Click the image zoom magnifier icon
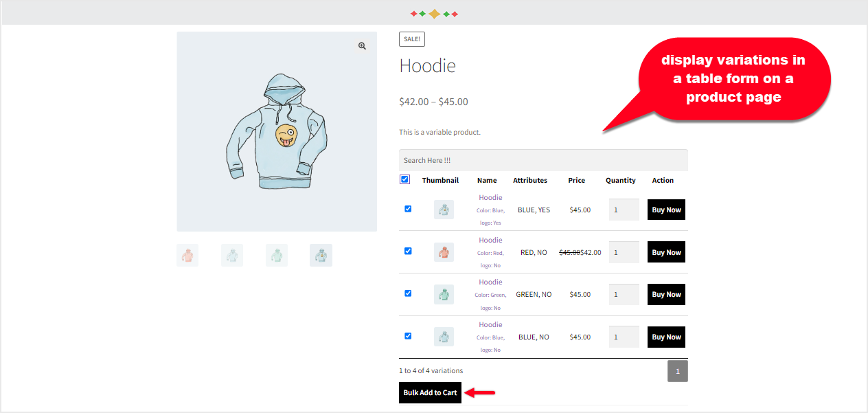Image resolution: width=868 pixels, height=413 pixels. (362, 46)
